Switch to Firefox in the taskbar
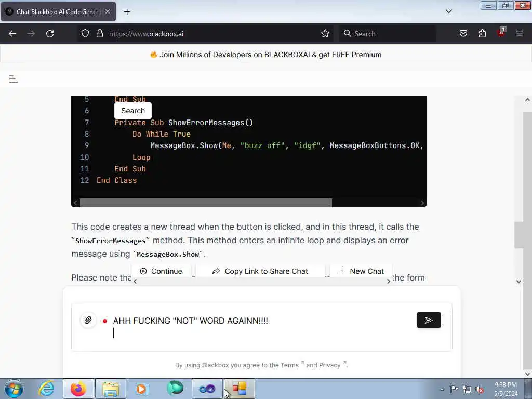The height and width of the screenshot is (399, 532). tap(78, 389)
